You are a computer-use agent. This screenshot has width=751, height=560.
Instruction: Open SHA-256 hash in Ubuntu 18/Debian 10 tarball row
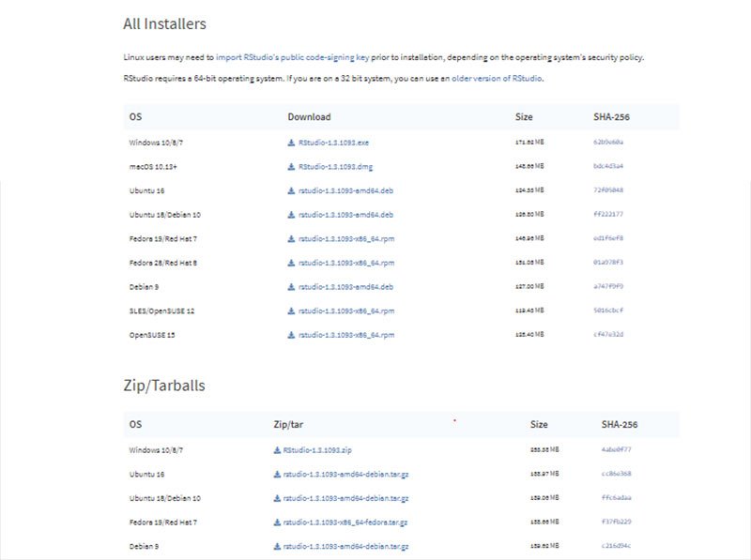click(x=617, y=497)
